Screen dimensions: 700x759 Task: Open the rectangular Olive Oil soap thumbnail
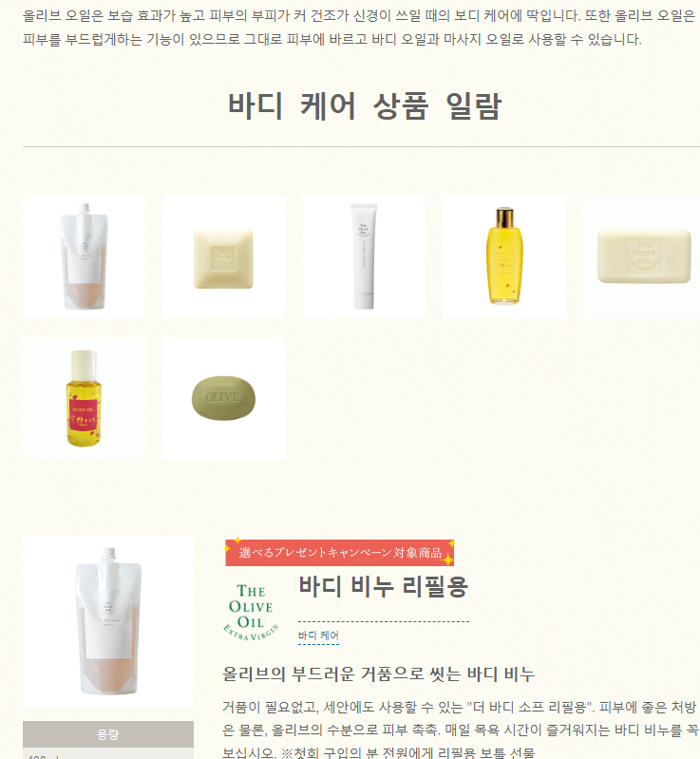click(641, 256)
